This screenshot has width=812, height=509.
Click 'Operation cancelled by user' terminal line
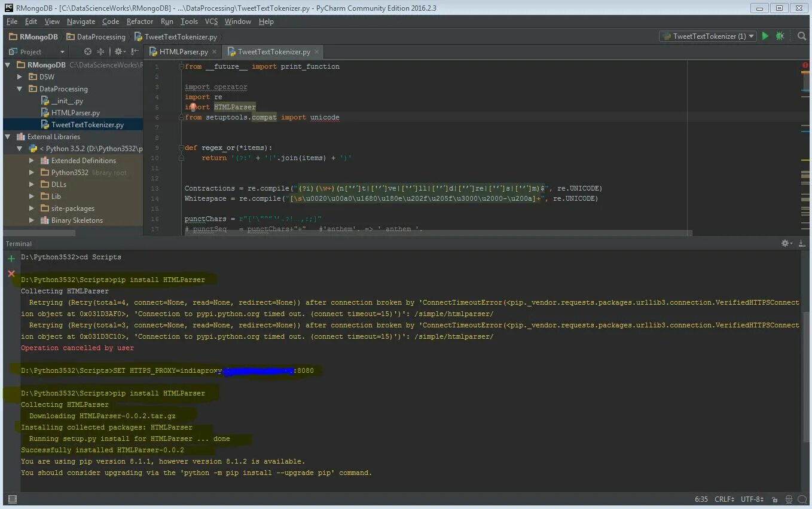pos(77,348)
